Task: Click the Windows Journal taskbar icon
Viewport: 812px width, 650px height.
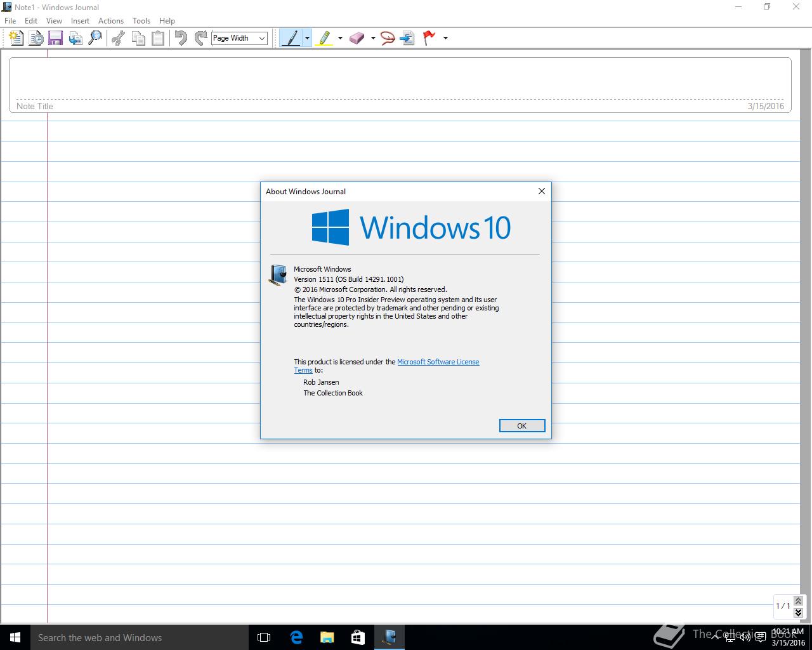Action: pyautogui.click(x=390, y=637)
